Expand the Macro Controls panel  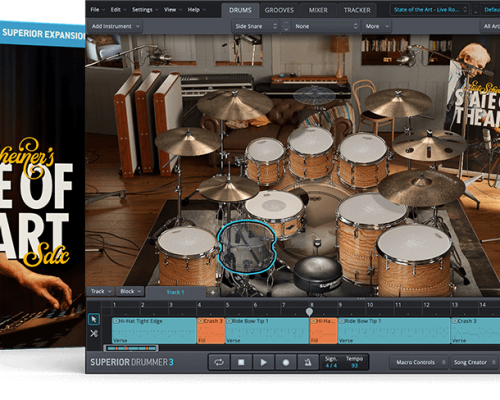pos(420,362)
